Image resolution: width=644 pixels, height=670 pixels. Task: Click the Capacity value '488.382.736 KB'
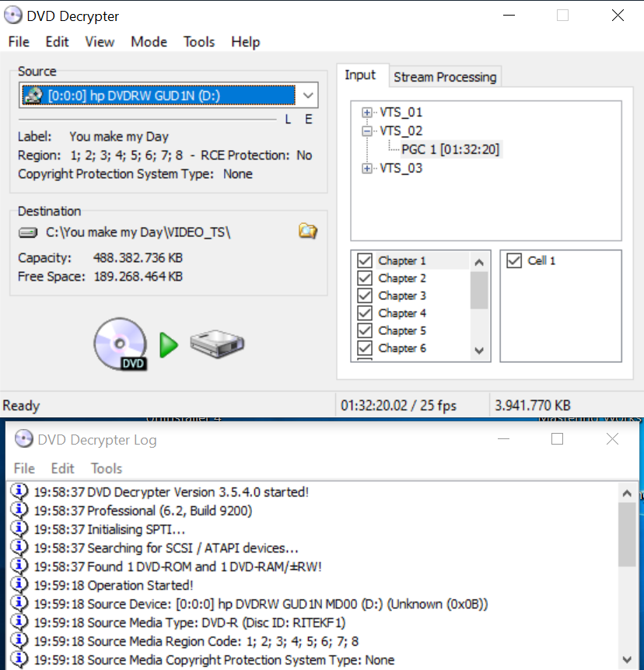pos(138,258)
